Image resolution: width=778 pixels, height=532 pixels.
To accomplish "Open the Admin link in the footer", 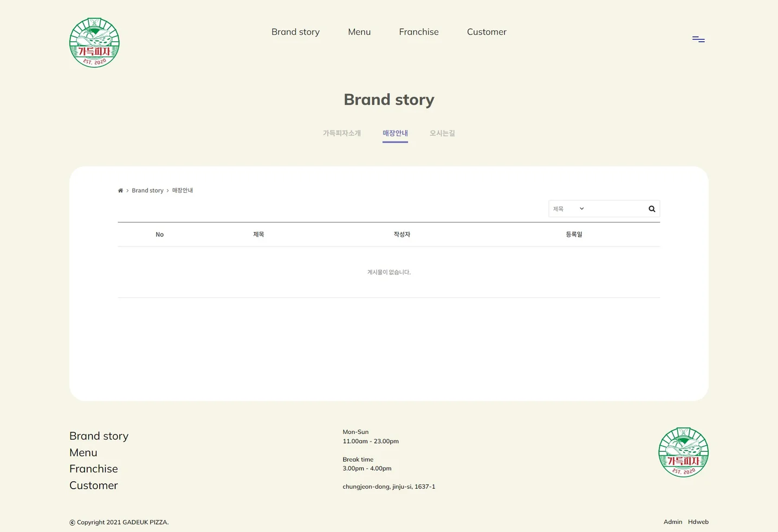I will coord(673,522).
